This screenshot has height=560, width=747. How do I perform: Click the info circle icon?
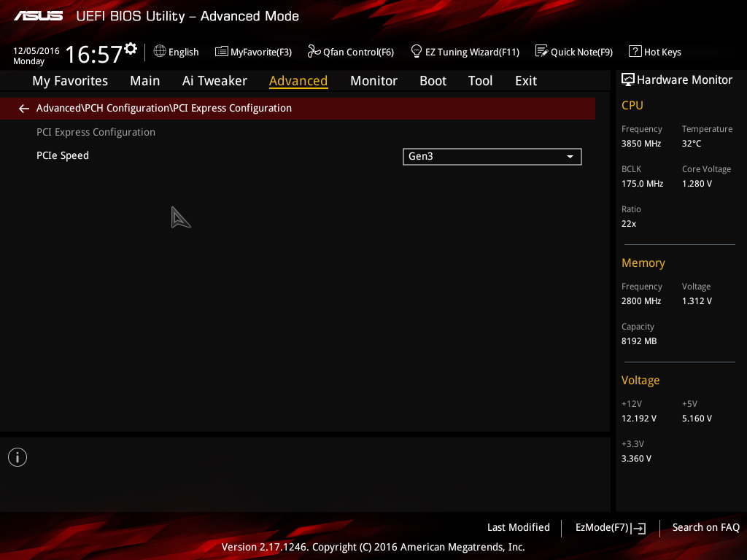pyautogui.click(x=18, y=457)
